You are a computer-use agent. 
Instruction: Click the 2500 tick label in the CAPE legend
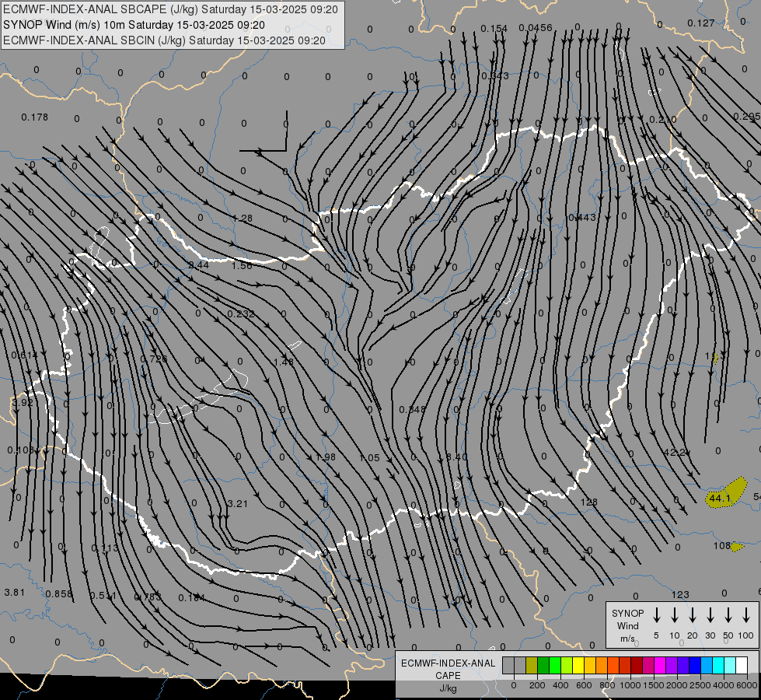[700, 685]
